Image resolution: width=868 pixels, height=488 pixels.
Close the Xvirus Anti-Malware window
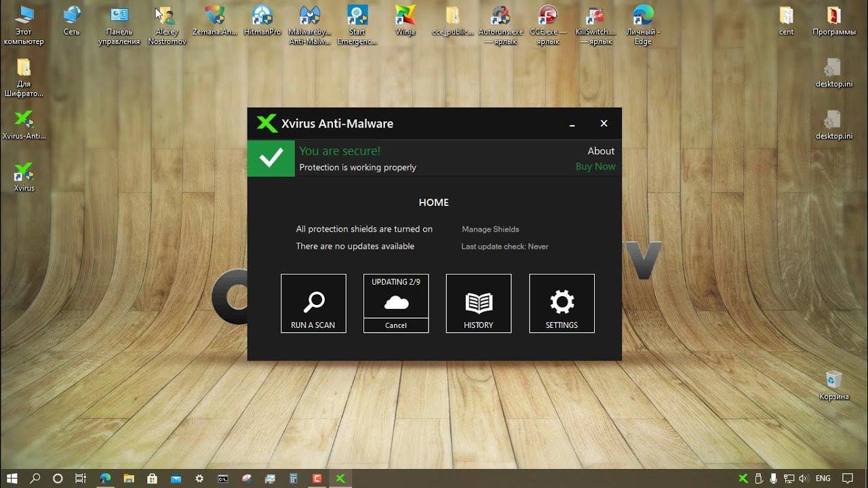click(x=604, y=123)
